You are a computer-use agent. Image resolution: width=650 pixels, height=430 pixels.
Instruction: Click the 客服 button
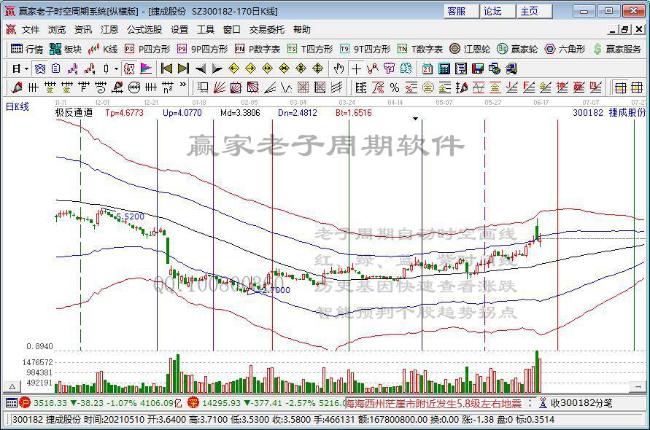click(461, 11)
